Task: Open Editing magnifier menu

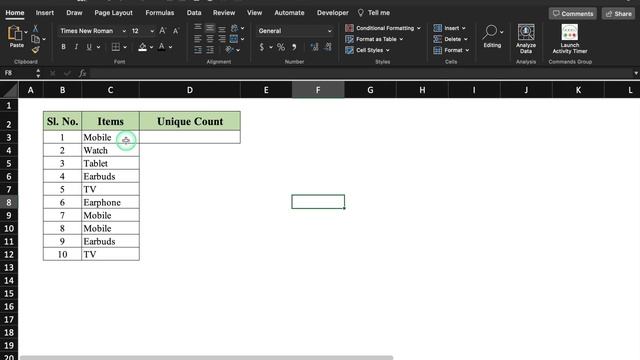Action: tap(492, 36)
